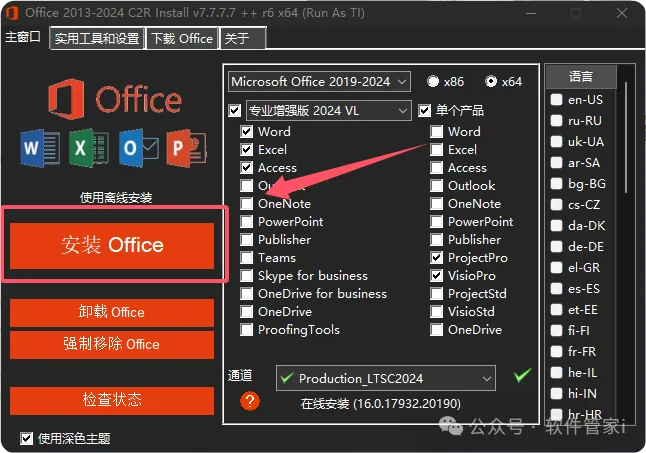Image resolution: width=646 pixels, height=453 pixels.
Task: Open the Microsoft Office 2019-2024 version dropdown
Action: coord(319,82)
